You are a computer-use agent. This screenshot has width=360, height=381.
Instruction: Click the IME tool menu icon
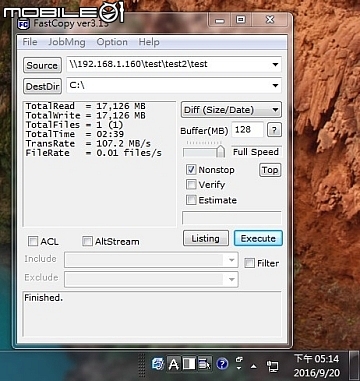click(204, 364)
